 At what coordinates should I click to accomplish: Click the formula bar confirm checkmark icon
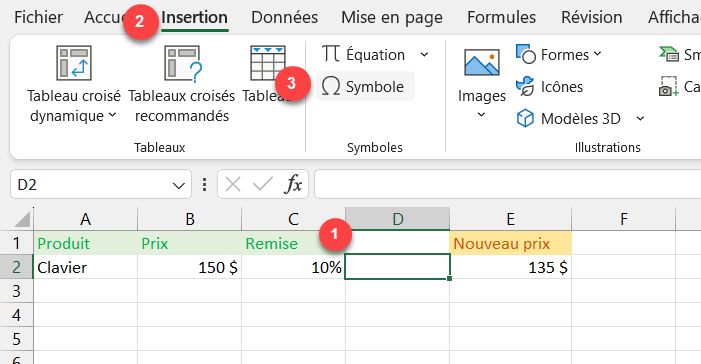[x=262, y=184]
